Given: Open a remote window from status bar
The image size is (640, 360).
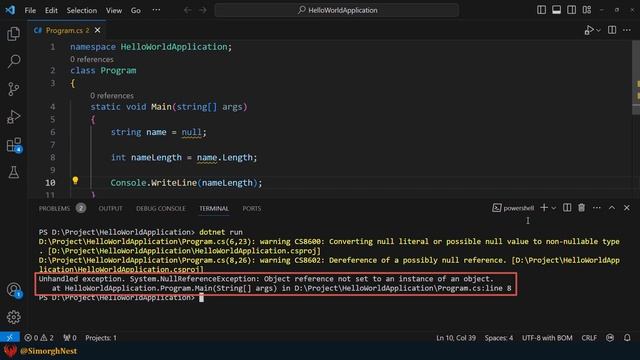Looking at the screenshot, I should point(10,338).
